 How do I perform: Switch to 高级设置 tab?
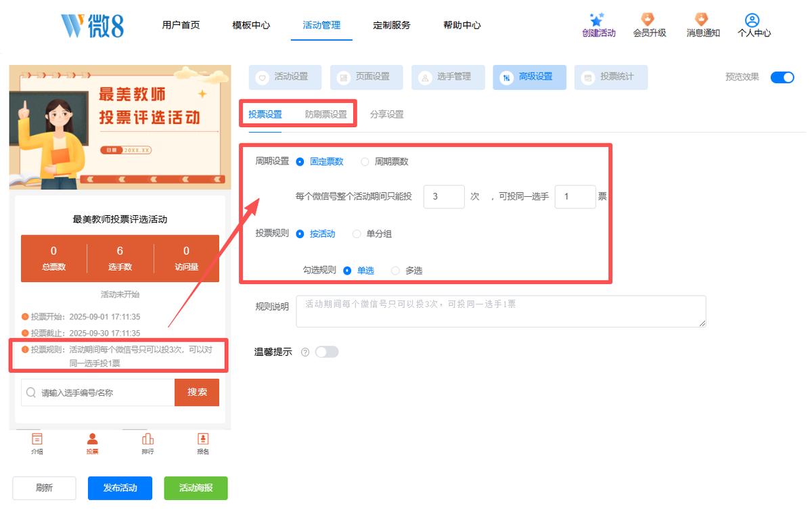[x=529, y=77]
